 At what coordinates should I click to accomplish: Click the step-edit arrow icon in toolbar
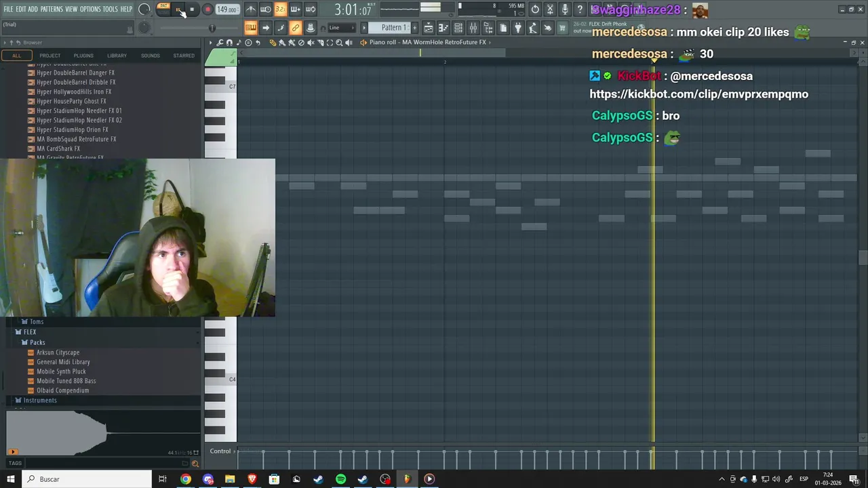(266, 28)
